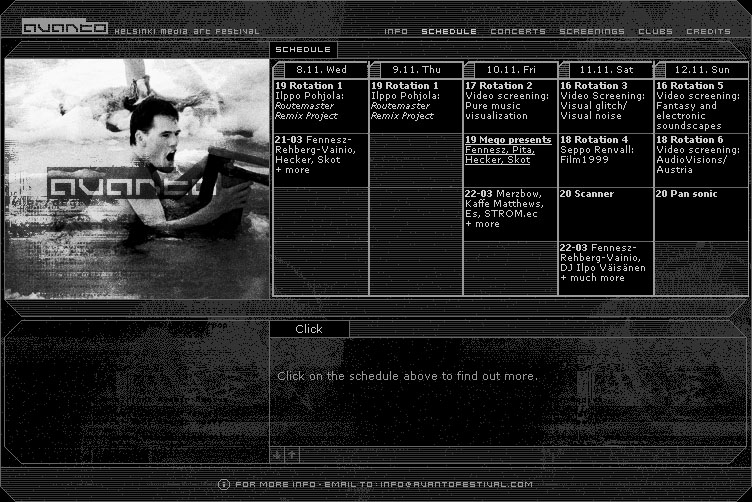Click the info@avantofestival.com email link
The width and height of the screenshot is (752, 502).
click(456, 484)
